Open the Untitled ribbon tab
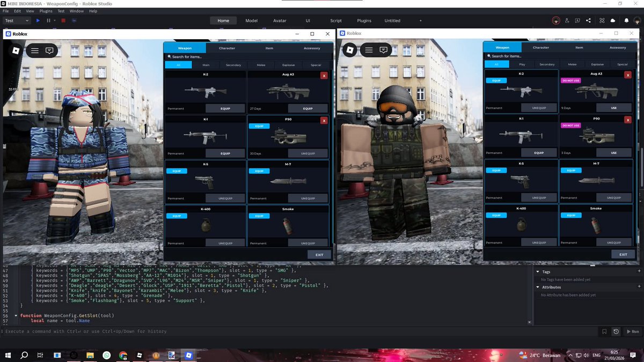The width and height of the screenshot is (644, 362). [392, 20]
